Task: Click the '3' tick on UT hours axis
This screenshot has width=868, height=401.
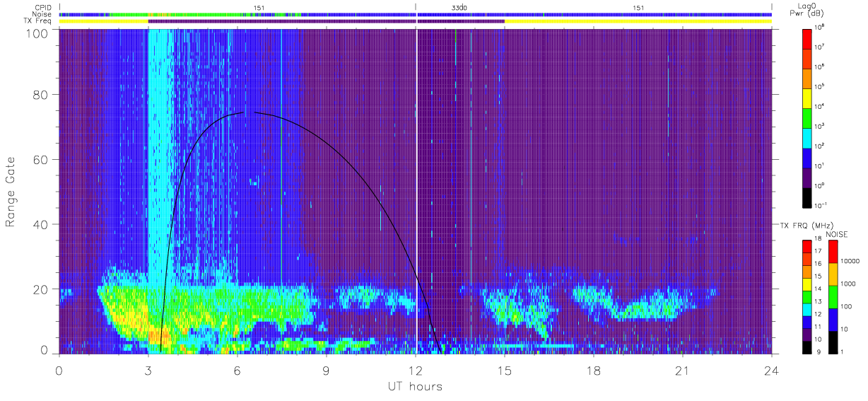Action: (148, 370)
